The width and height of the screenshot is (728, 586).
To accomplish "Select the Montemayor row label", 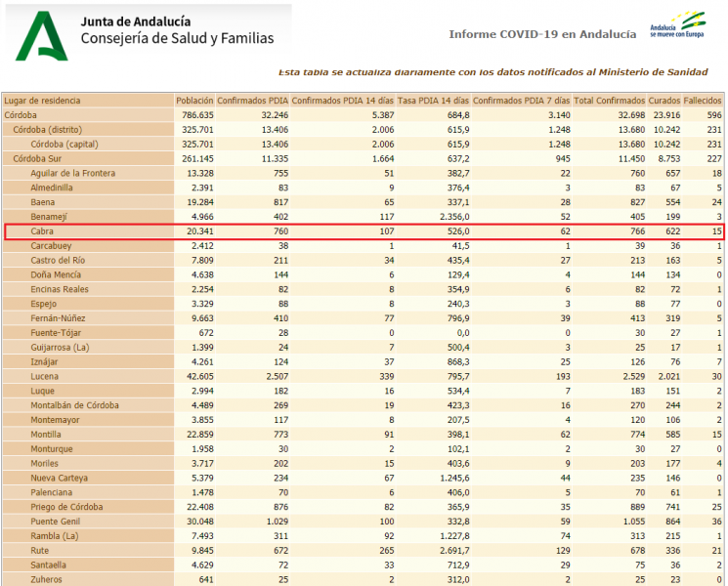I will pyautogui.click(x=55, y=420).
